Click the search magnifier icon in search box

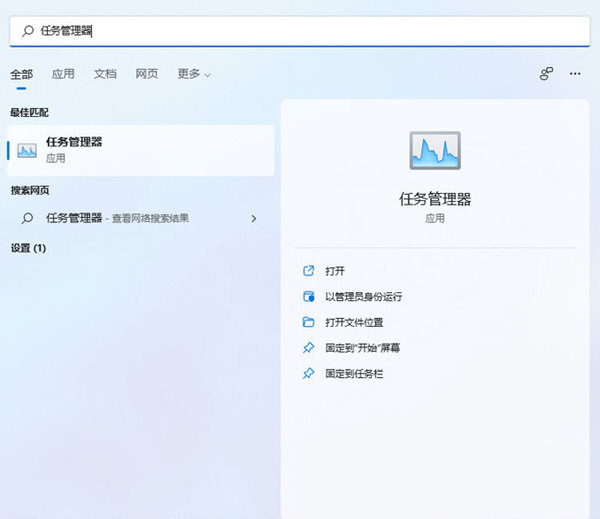(x=27, y=31)
